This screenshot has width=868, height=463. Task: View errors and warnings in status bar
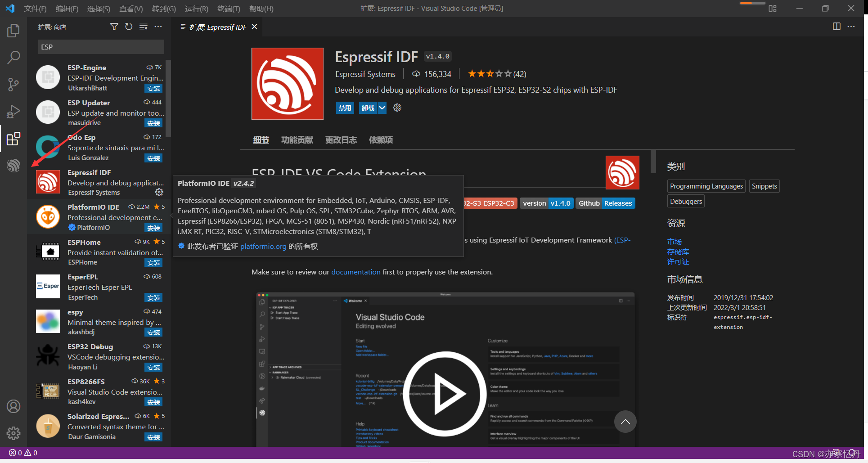click(23, 453)
